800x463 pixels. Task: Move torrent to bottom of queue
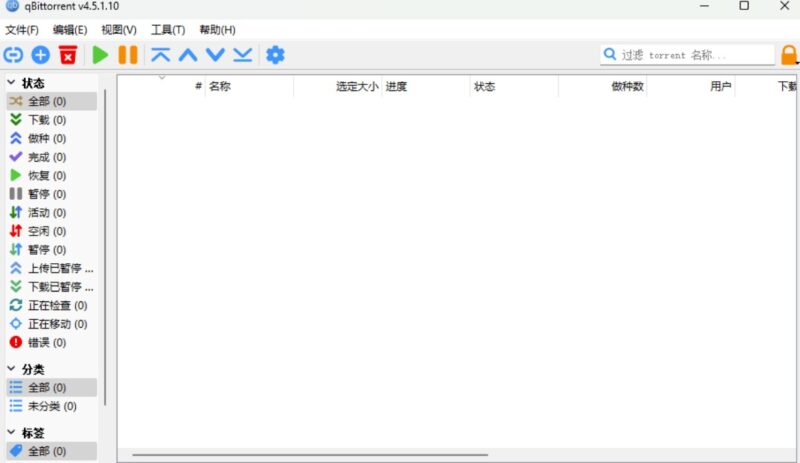[243, 55]
